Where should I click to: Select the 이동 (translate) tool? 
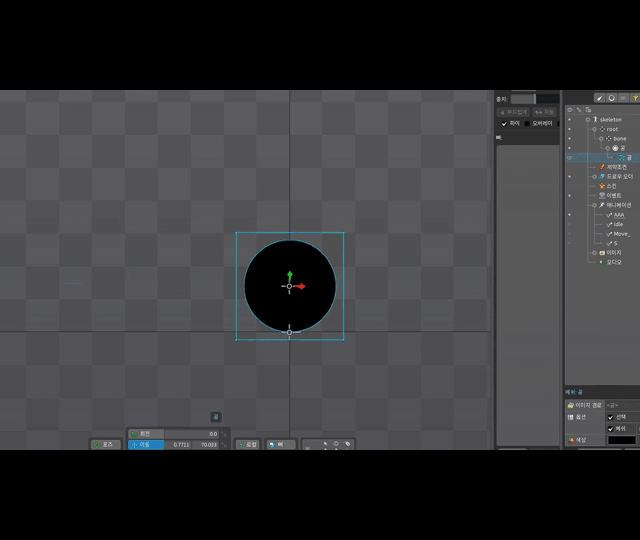pyautogui.click(x=146, y=444)
